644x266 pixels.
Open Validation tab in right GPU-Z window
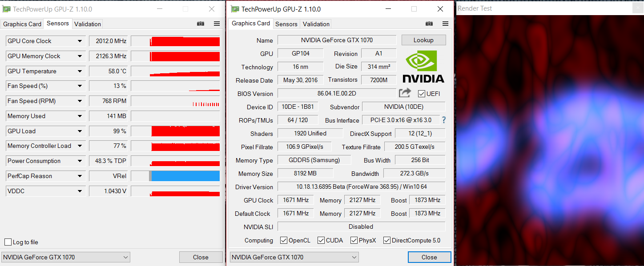coord(316,24)
